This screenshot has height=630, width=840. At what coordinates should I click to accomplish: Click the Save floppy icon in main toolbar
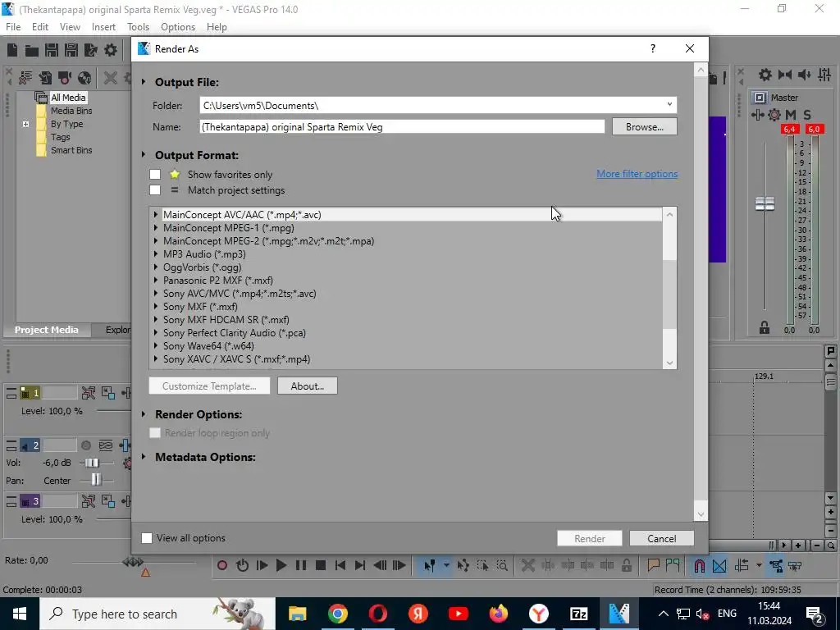coord(52,50)
